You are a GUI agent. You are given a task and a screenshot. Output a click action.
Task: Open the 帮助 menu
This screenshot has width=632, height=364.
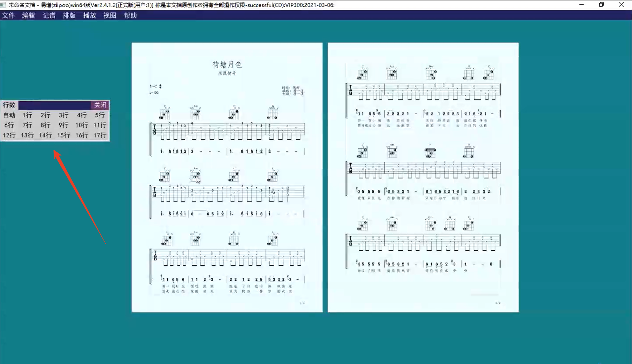(x=130, y=15)
